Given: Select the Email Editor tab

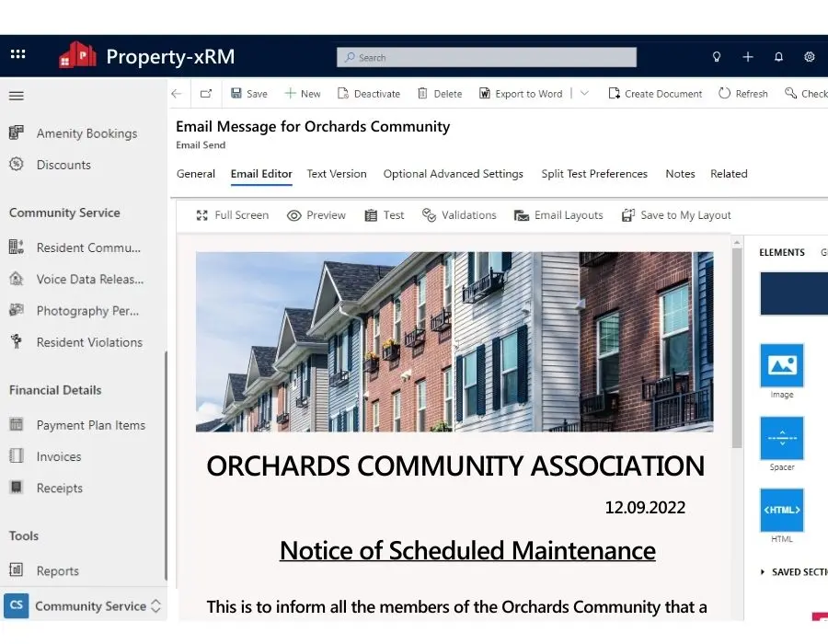Looking at the screenshot, I should (261, 174).
